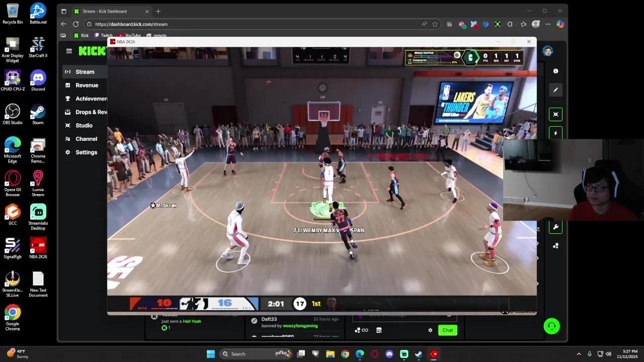
Task: Open the Battle.net desktop shortcut
Action: tap(38, 14)
